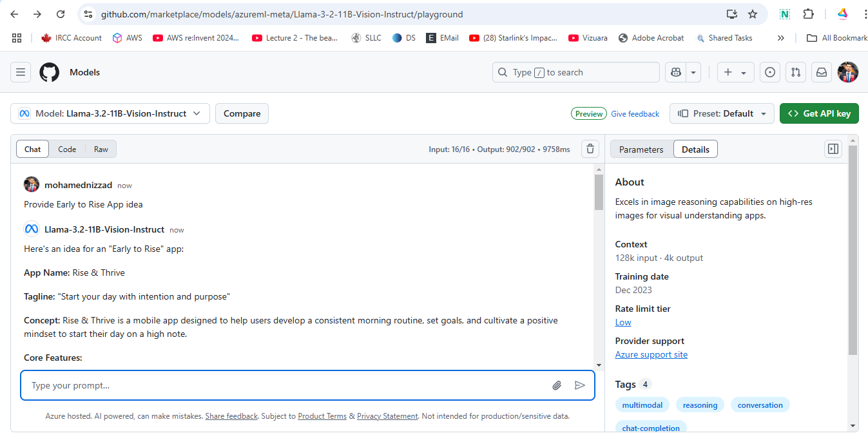
Task: Click the mohamednizzad avatar in chat
Action: 32,184
